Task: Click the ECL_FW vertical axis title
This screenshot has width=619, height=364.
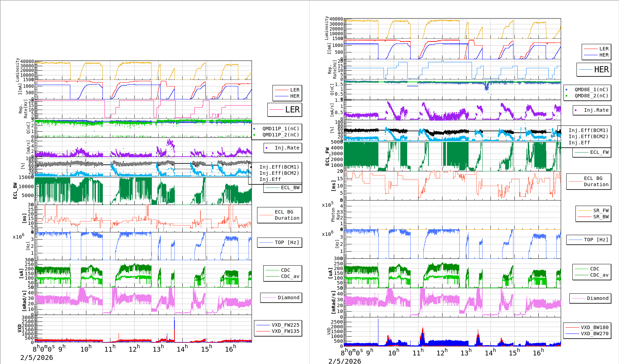Action: point(327,156)
